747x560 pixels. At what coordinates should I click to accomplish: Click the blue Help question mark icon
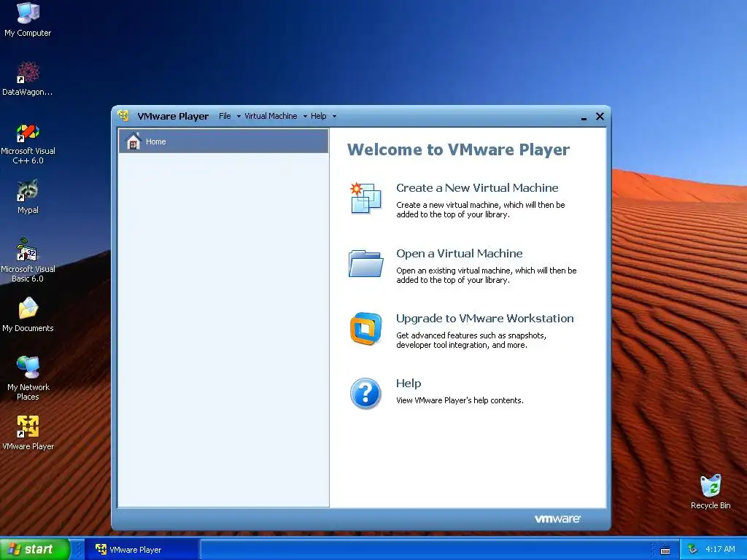pyautogui.click(x=365, y=393)
